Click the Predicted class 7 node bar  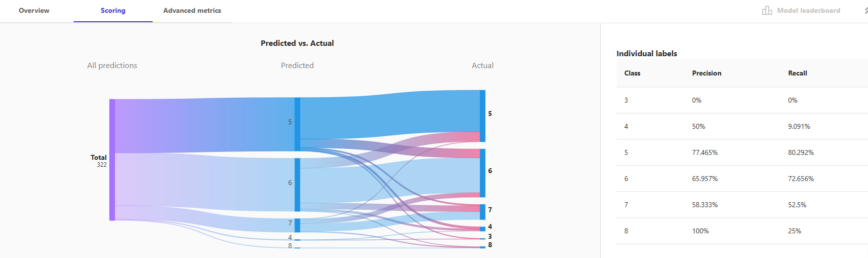point(297,225)
